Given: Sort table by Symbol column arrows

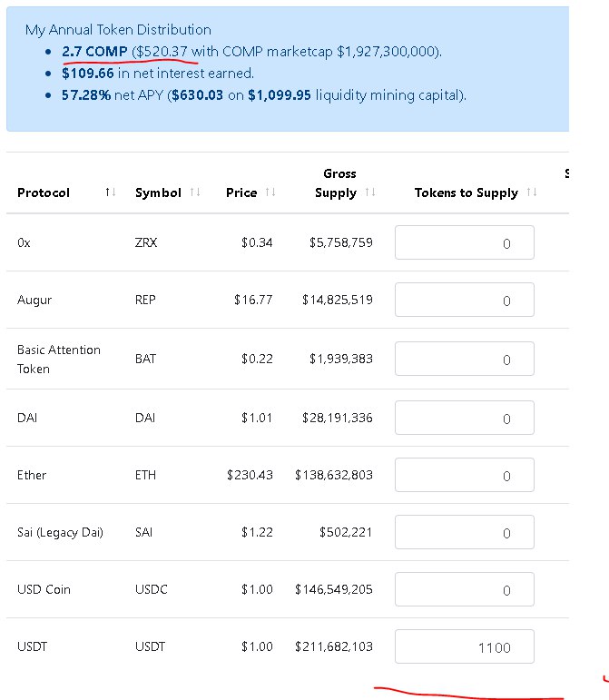Looking at the screenshot, I should (x=195, y=192).
